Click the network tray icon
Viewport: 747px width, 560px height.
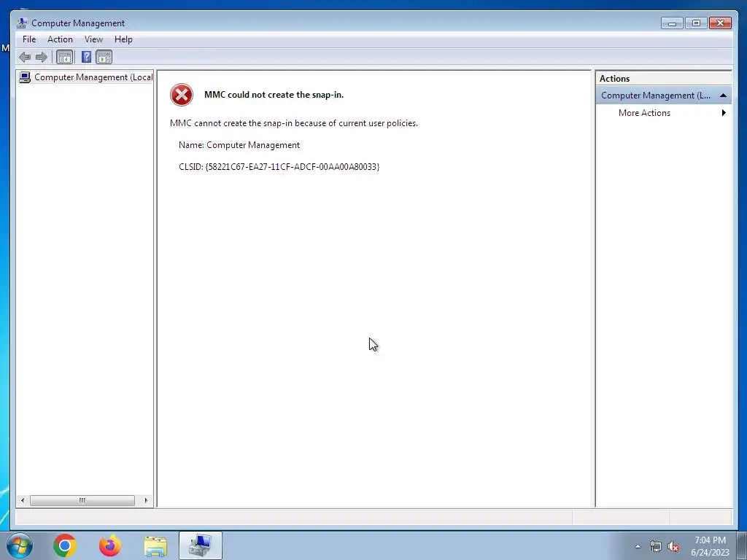point(656,547)
